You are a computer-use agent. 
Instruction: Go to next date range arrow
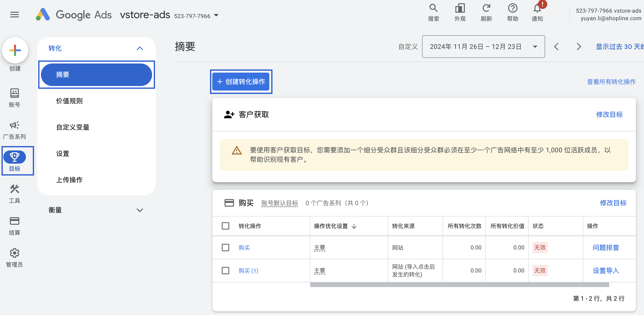(579, 47)
